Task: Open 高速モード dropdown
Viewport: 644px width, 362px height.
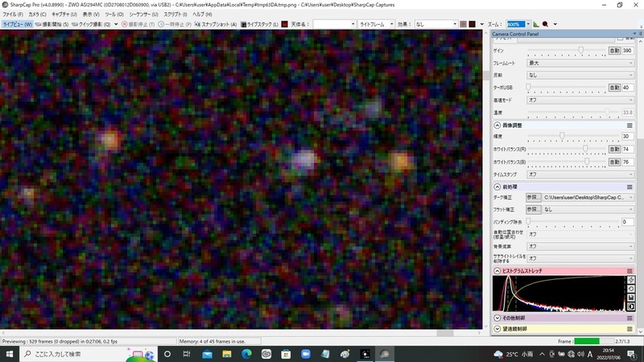Action: [x=580, y=100]
